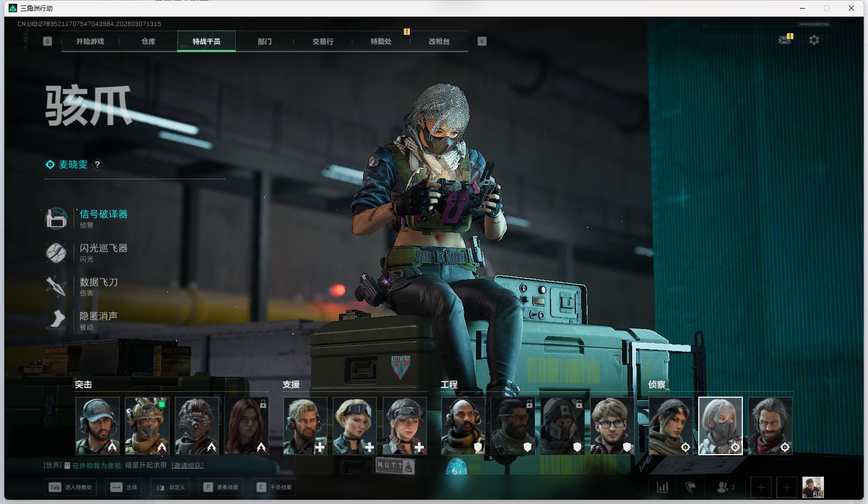Click the 出战 deploy button

[x=124, y=487]
